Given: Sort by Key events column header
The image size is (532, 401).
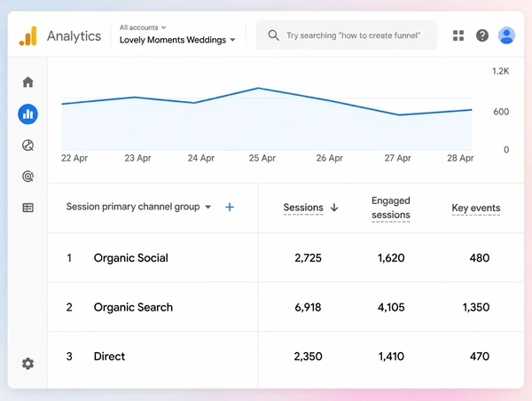Looking at the screenshot, I should coord(476,208).
